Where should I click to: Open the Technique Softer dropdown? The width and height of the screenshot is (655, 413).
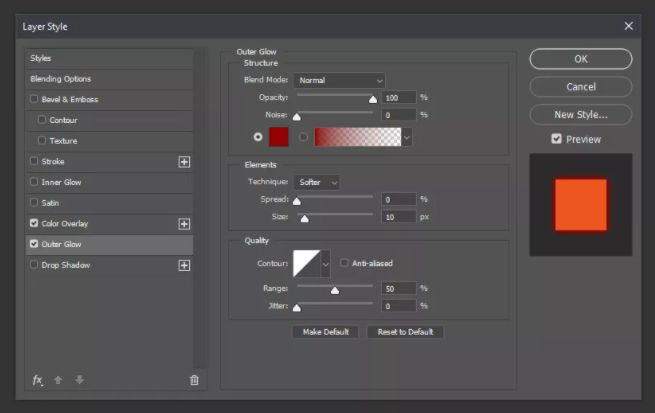(x=317, y=182)
